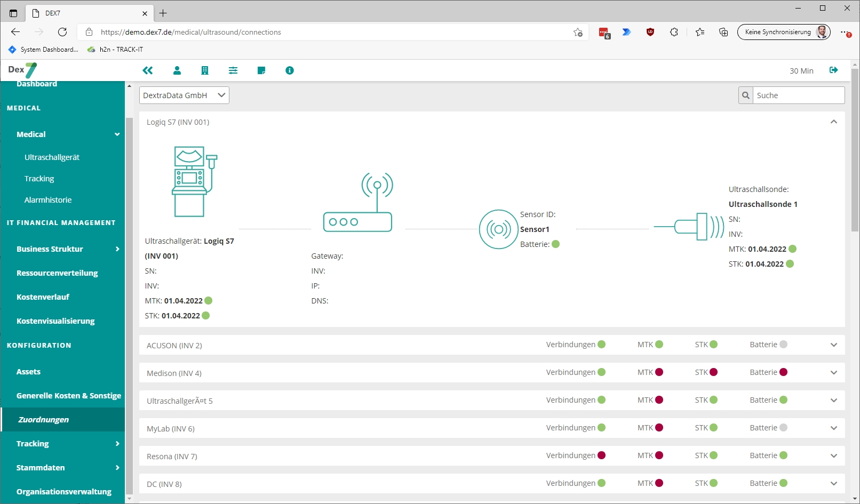The width and height of the screenshot is (860, 504).
Task: Select the Sensor1 wireless sensor icon
Action: [498, 229]
